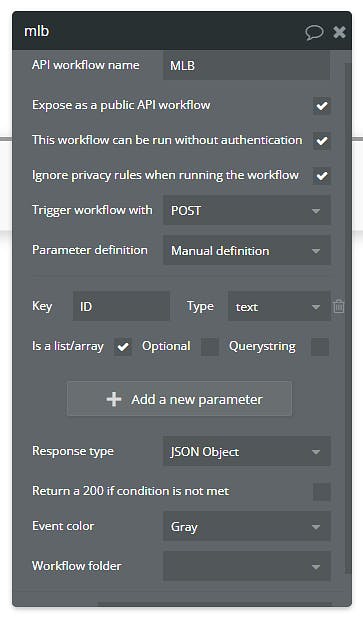Open the comment bubble icon in header
The image size is (363, 620).
point(314,32)
